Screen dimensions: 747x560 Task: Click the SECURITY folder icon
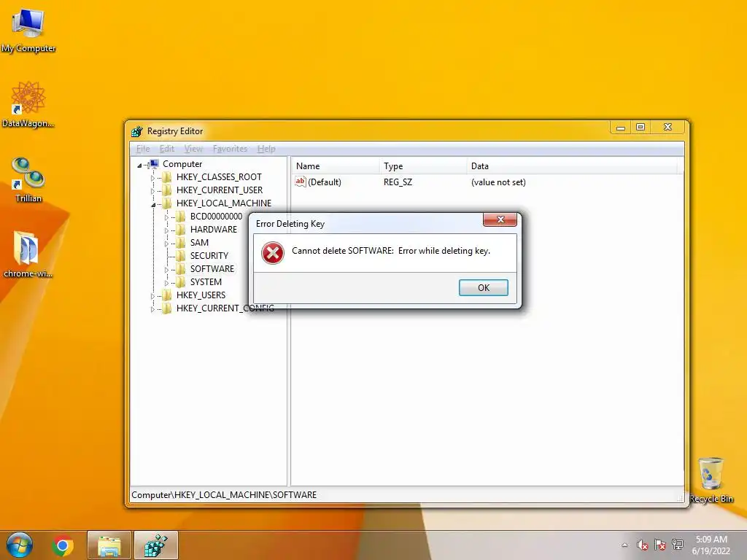pyautogui.click(x=181, y=256)
